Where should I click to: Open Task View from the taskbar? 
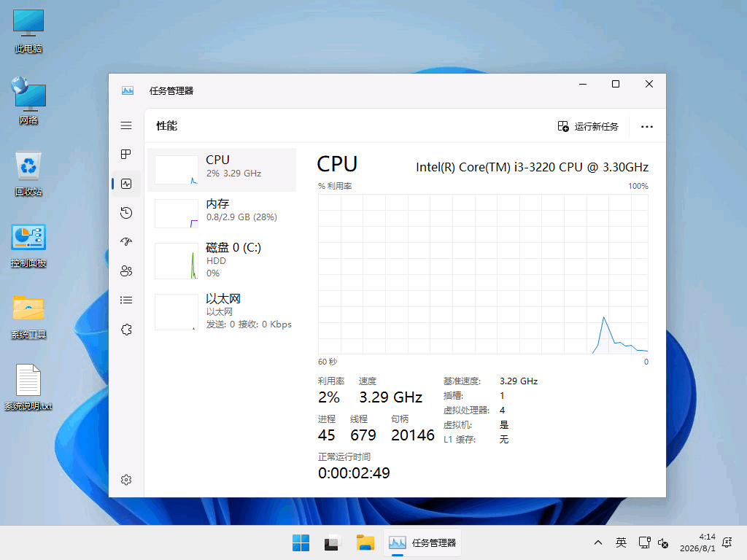pyautogui.click(x=332, y=542)
